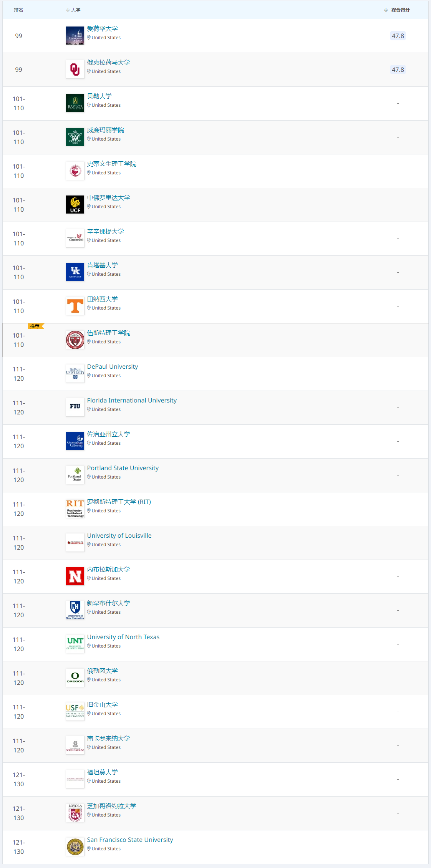
Task: Click the 史蒂文生理工学院 logo
Action: [x=75, y=171]
